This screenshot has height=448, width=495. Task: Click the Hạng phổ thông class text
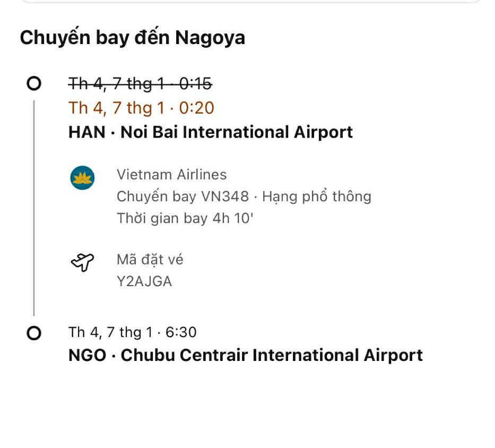(317, 196)
